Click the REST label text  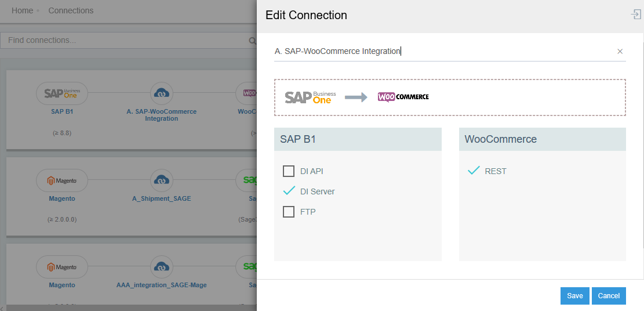[496, 171]
